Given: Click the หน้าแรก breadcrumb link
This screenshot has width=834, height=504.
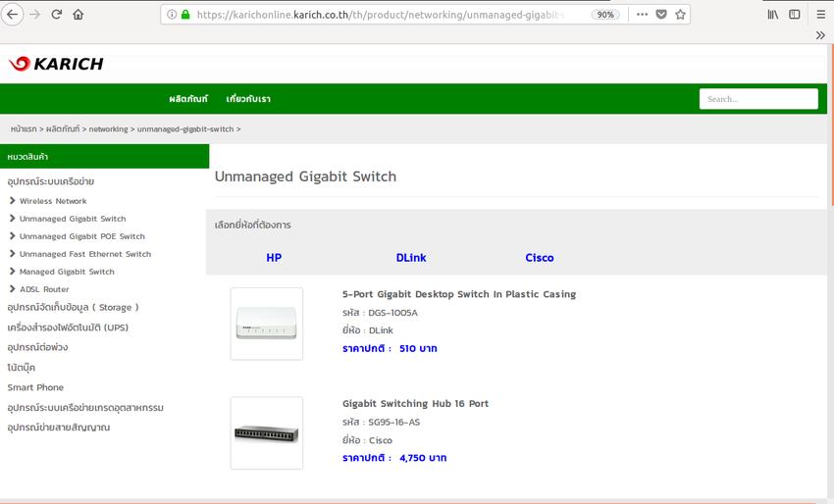Looking at the screenshot, I should 24,129.
